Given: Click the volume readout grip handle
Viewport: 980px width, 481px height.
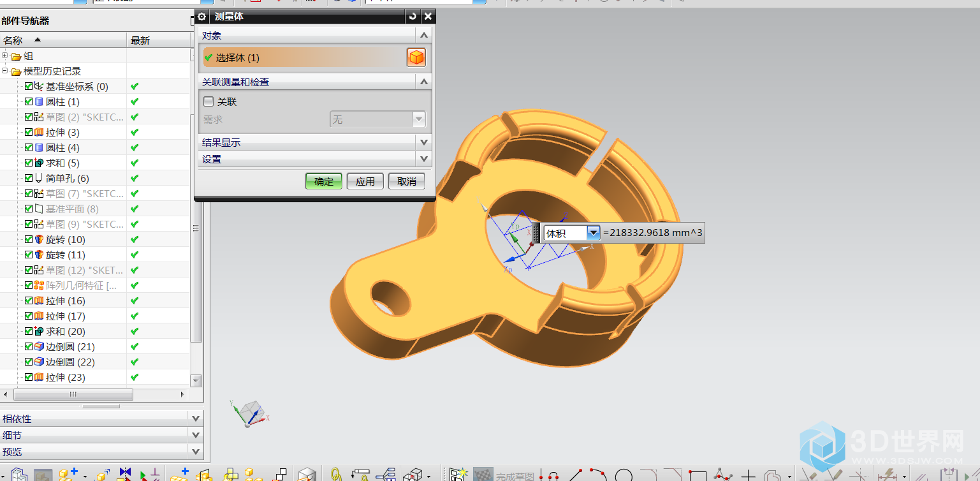Looking at the screenshot, I should 537,233.
